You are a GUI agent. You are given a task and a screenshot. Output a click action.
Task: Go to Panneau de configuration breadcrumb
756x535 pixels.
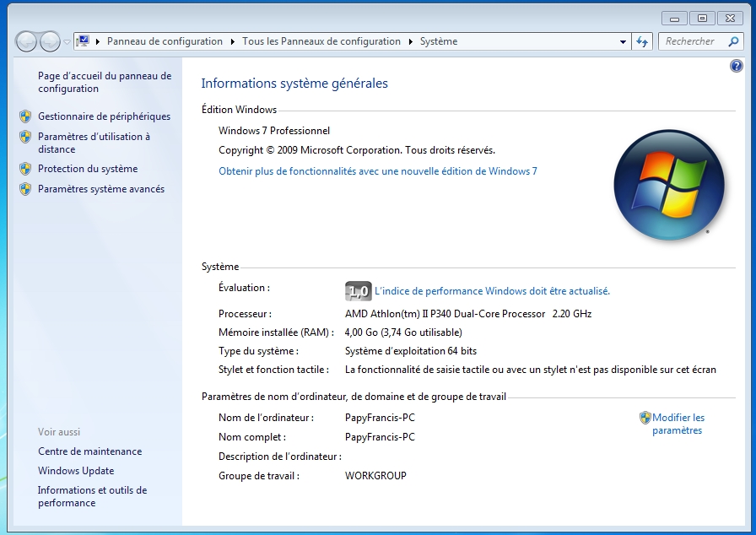tap(165, 41)
